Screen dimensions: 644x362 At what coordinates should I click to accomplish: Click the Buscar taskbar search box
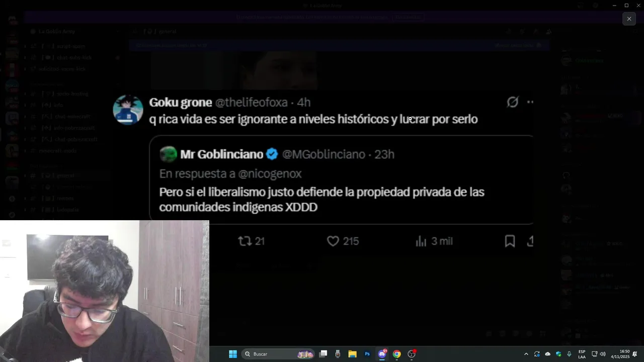point(278,354)
